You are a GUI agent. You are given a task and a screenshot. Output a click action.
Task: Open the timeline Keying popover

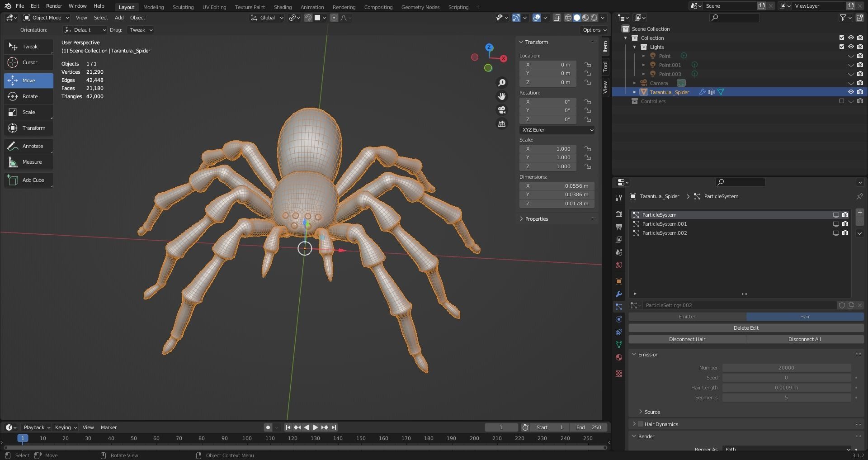(x=66, y=427)
